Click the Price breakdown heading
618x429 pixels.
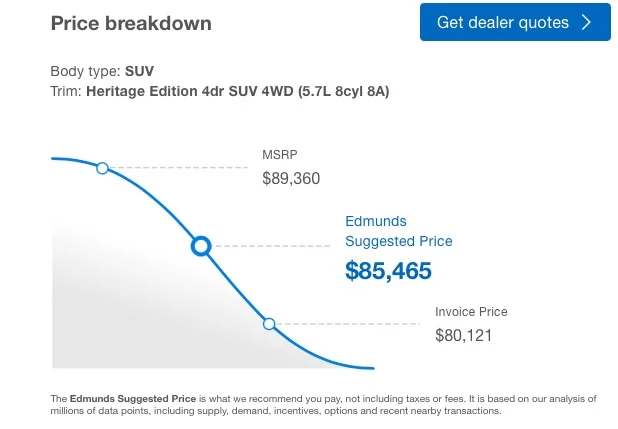(x=131, y=23)
